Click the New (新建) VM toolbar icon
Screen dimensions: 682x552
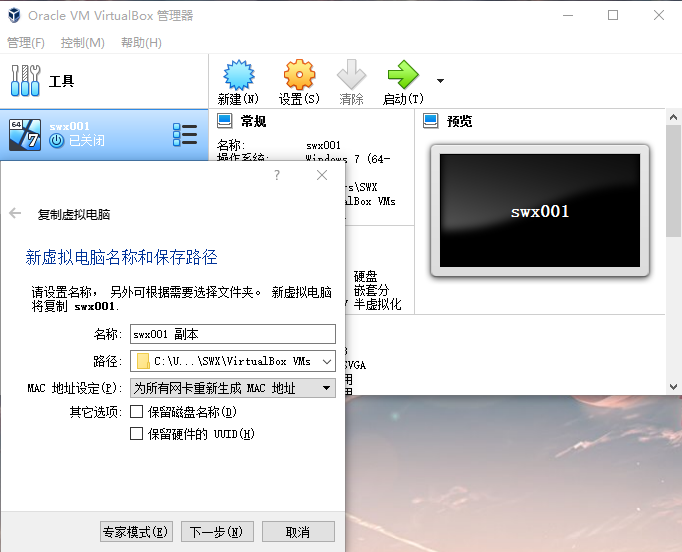click(238, 75)
